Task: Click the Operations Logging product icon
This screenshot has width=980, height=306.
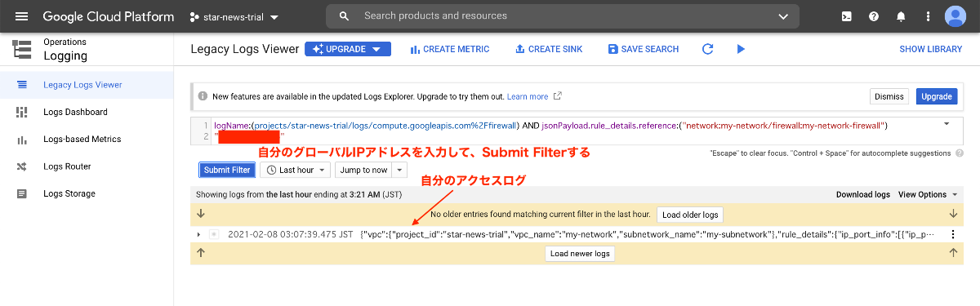Action: pyautogui.click(x=22, y=49)
